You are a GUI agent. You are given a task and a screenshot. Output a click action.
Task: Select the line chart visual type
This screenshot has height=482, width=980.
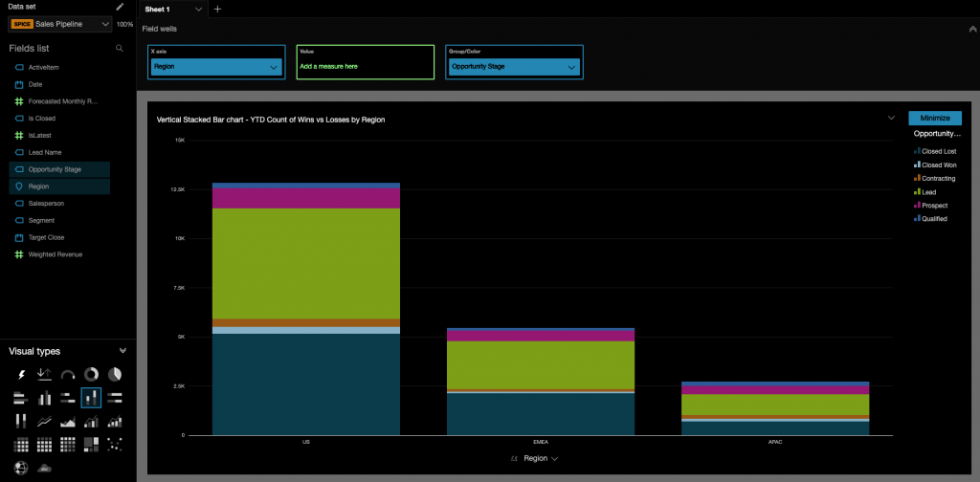44,422
